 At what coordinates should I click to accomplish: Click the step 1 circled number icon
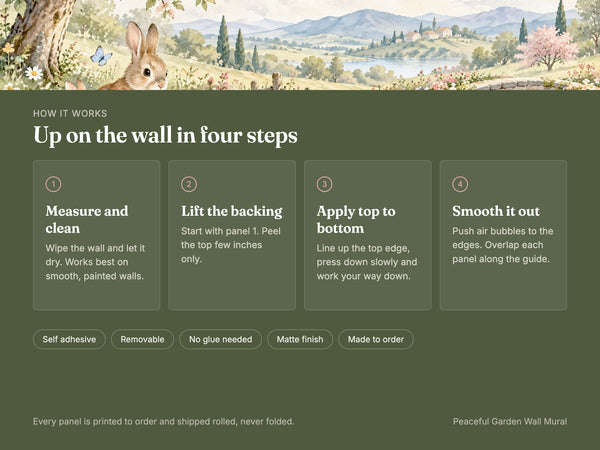click(x=54, y=184)
